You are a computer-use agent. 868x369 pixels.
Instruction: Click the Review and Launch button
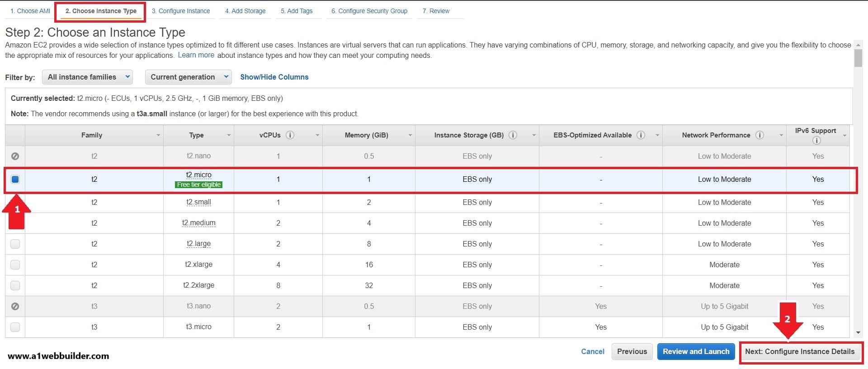(696, 351)
